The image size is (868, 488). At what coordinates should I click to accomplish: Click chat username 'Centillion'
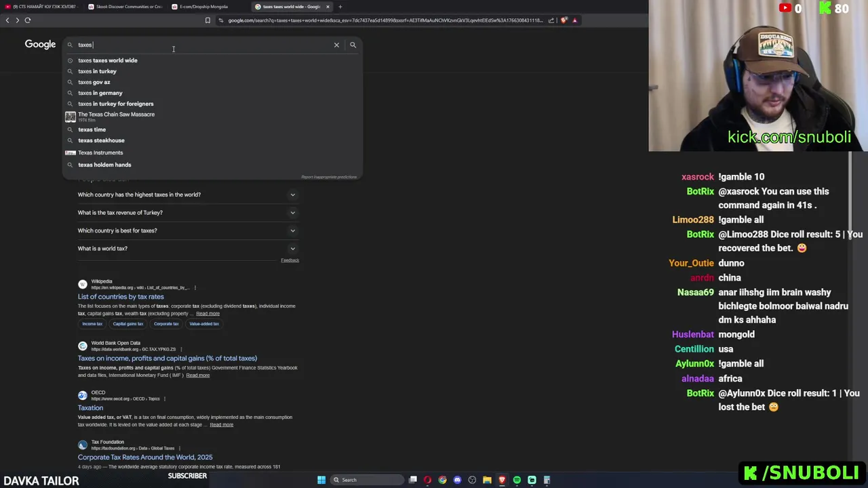[x=694, y=349]
